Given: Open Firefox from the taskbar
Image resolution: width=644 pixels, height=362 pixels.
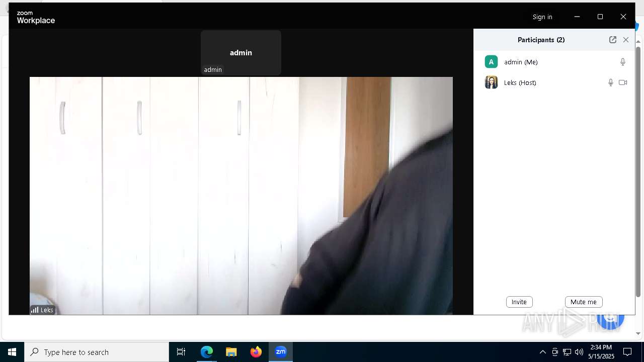Looking at the screenshot, I should 256,352.
